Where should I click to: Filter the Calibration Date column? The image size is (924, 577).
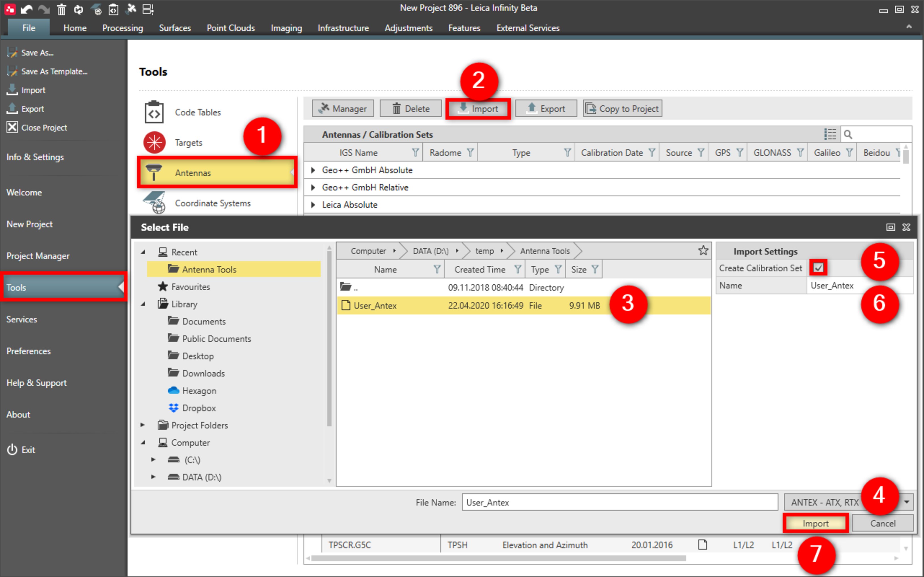point(652,153)
